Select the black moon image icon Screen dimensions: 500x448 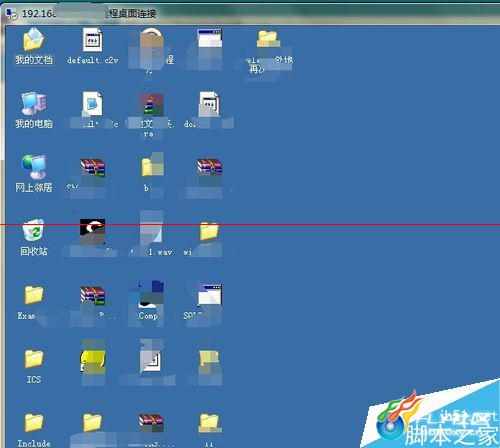tap(92, 231)
